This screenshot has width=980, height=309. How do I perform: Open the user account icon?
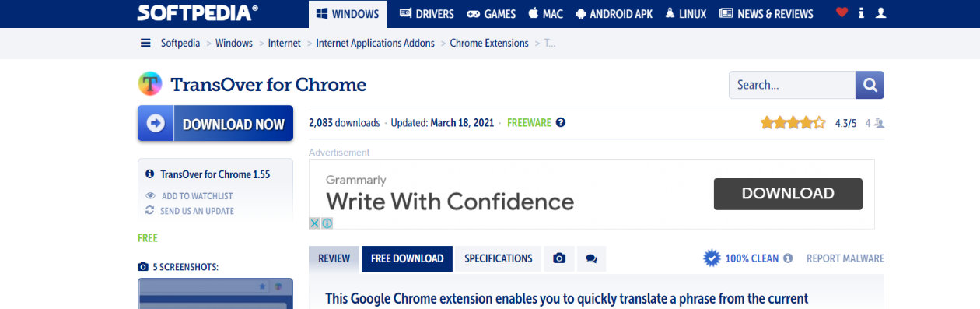click(x=880, y=13)
